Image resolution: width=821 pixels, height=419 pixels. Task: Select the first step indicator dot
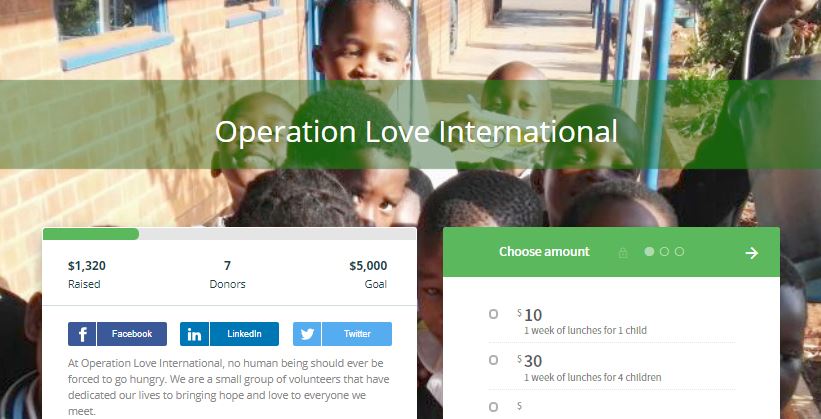click(649, 251)
